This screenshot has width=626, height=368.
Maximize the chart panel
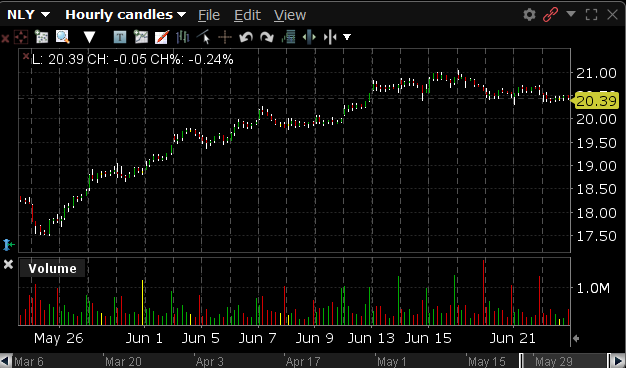[x=591, y=15]
